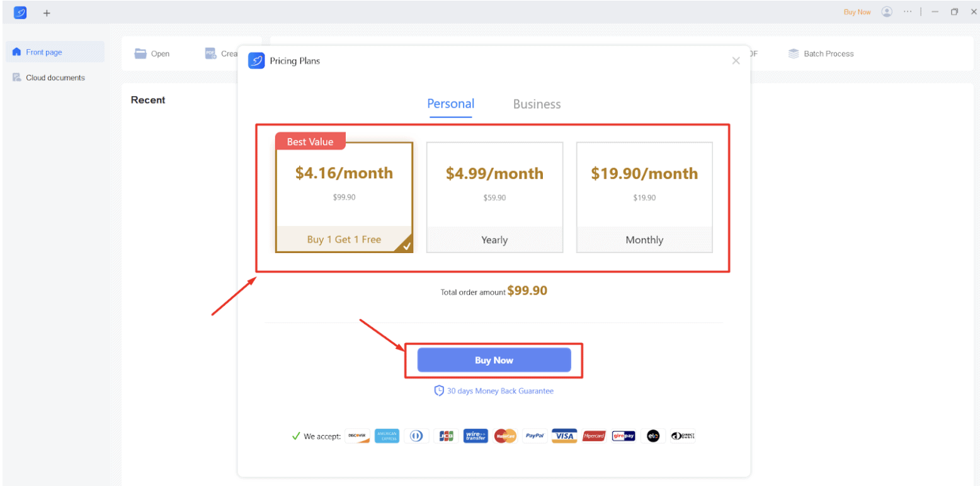The width and height of the screenshot is (980, 486).
Task: Click the blue Buy Now button
Action: tap(494, 360)
